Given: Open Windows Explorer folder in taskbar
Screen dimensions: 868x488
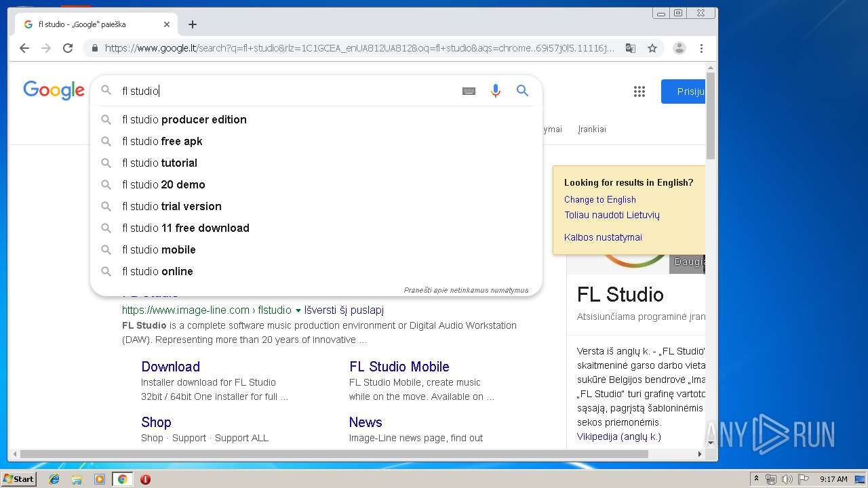Looking at the screenshot, I should point(77,479).
